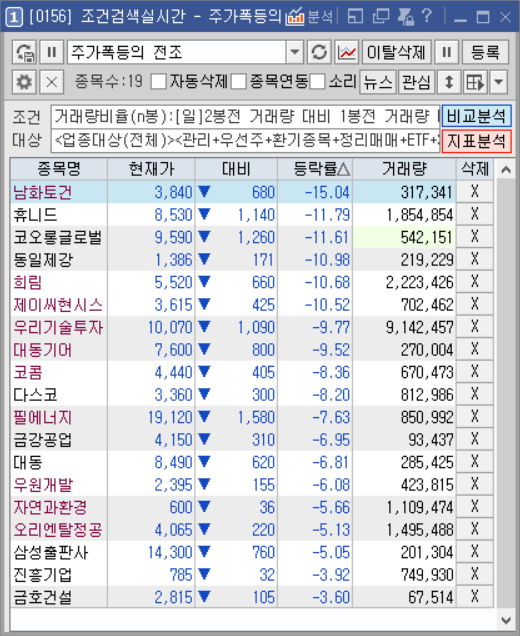Click pause icon next to 이탈삭제
The image size is (520, 636).
click(x=446, y=52)
